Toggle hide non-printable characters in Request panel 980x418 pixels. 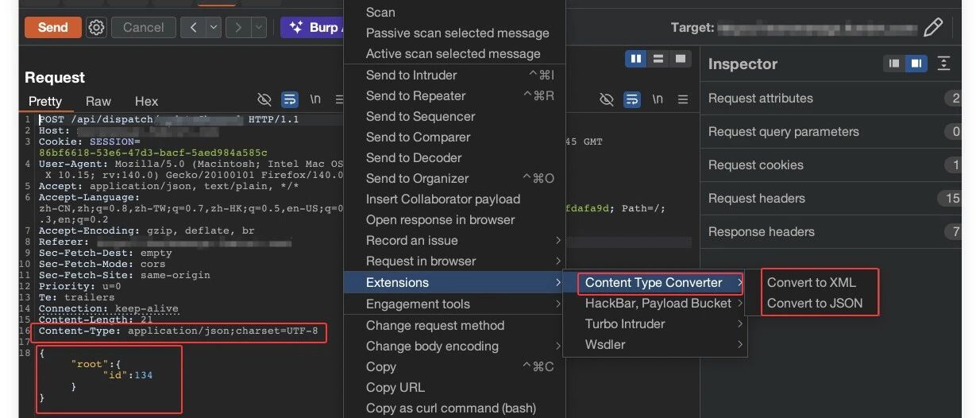click(x=264, y=99)
